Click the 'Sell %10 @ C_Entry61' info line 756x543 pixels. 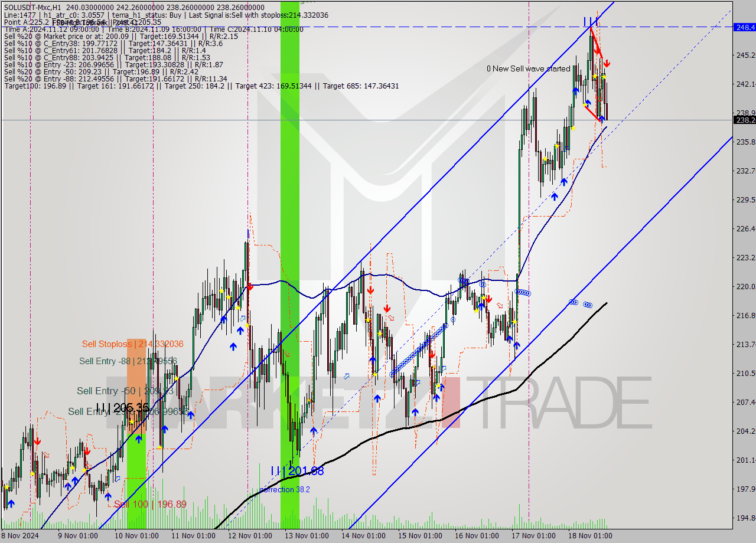click(x=105, y=50)
